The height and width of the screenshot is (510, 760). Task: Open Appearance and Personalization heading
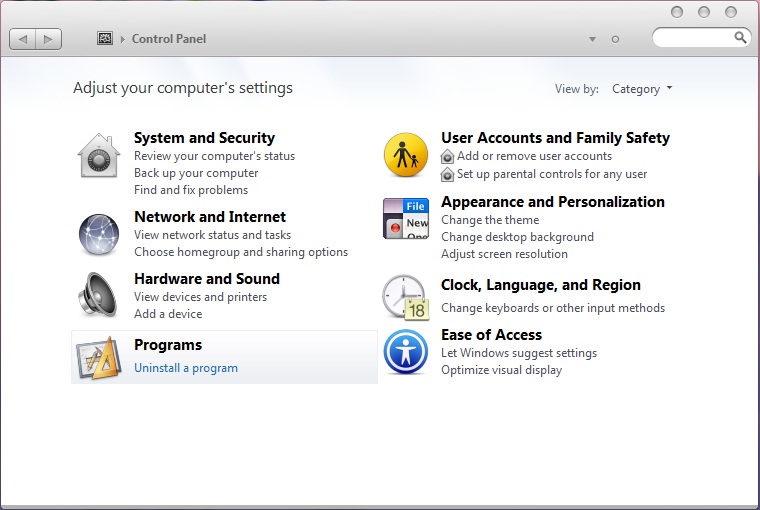tap(553, 202)
